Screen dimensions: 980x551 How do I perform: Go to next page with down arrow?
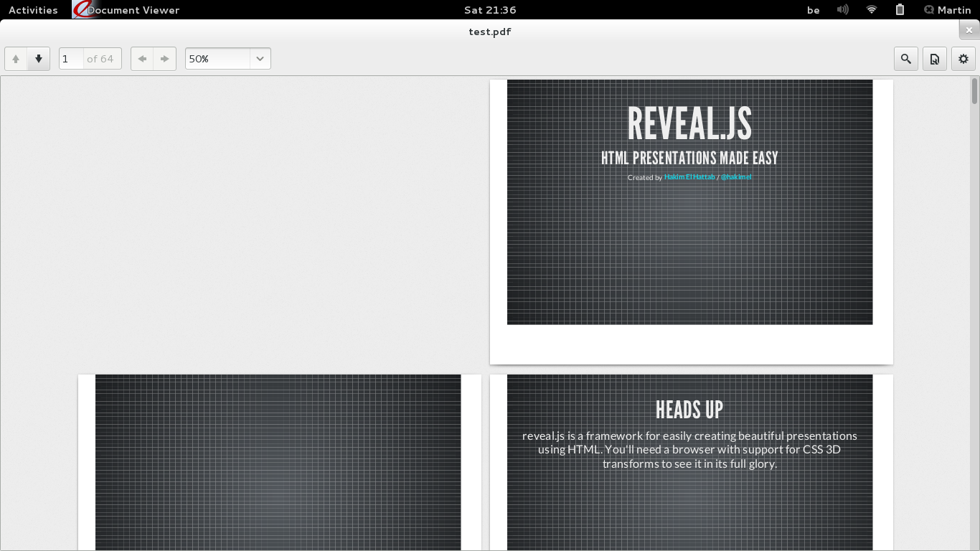coord(39,59)
